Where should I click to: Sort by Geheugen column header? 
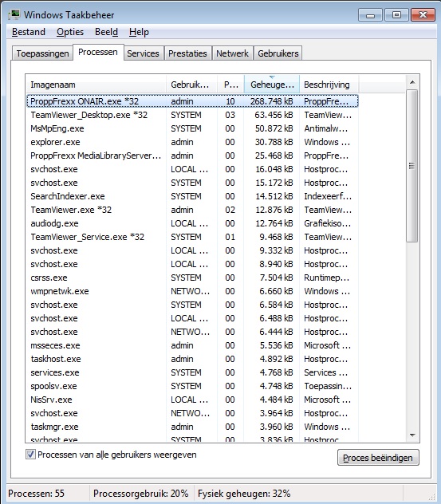(272, 85)
